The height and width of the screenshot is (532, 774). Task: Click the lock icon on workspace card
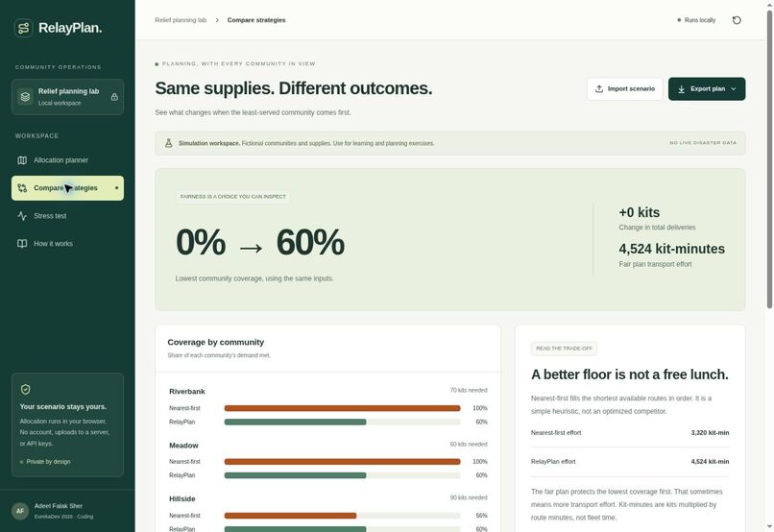[x=114, y=97]
